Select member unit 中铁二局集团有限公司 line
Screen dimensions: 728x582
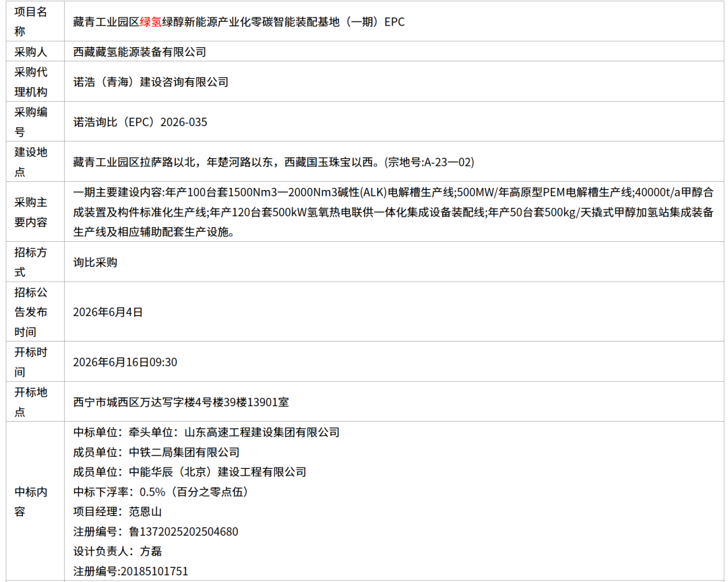pyautogui.click(x=156, y=452)
